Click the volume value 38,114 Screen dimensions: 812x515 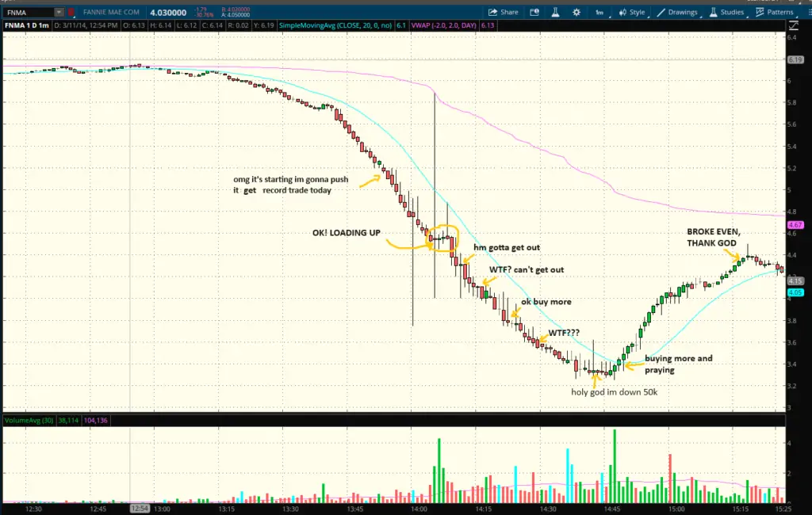point(68,420)
